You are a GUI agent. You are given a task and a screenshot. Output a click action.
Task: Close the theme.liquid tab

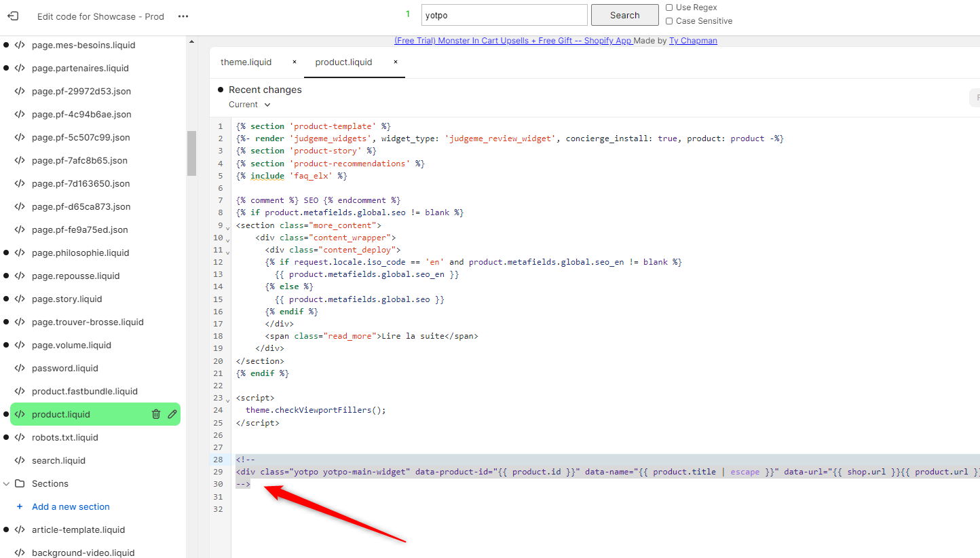(295, 62)
